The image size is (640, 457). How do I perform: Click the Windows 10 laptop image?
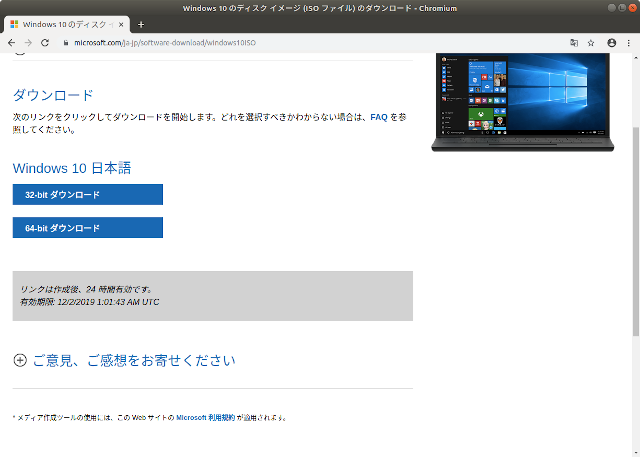[522, 102]
